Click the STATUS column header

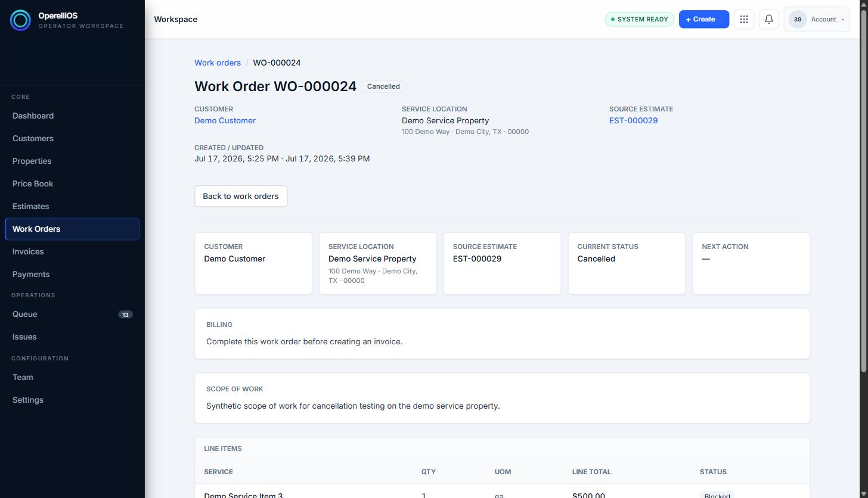point(713,472)
